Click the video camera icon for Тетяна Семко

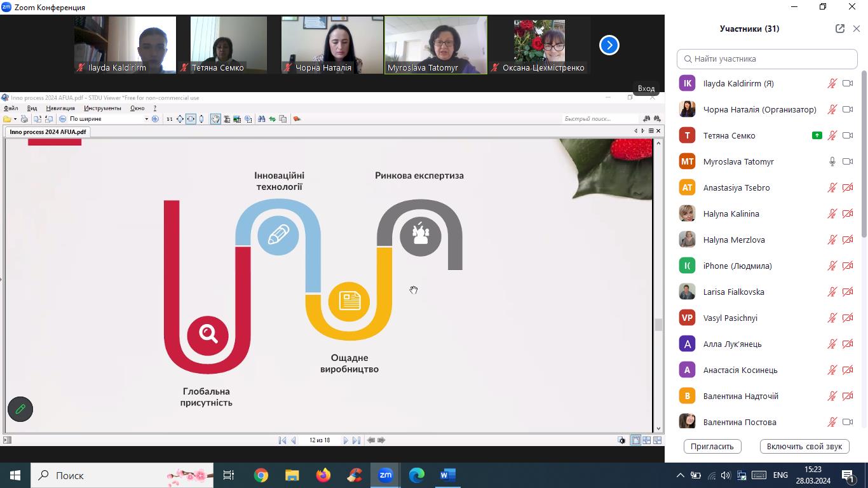(x=847, y=135)
